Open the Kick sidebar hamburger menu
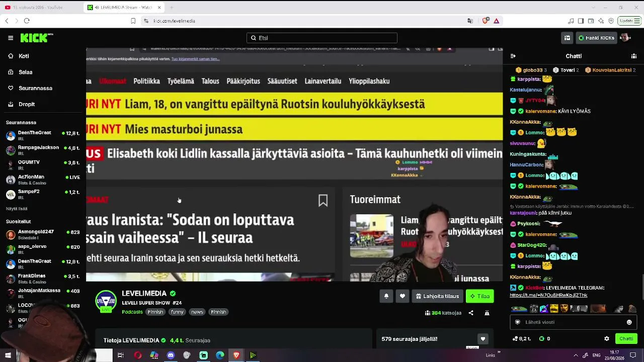Viewport: 644px width, 362px height. point(11,38)
